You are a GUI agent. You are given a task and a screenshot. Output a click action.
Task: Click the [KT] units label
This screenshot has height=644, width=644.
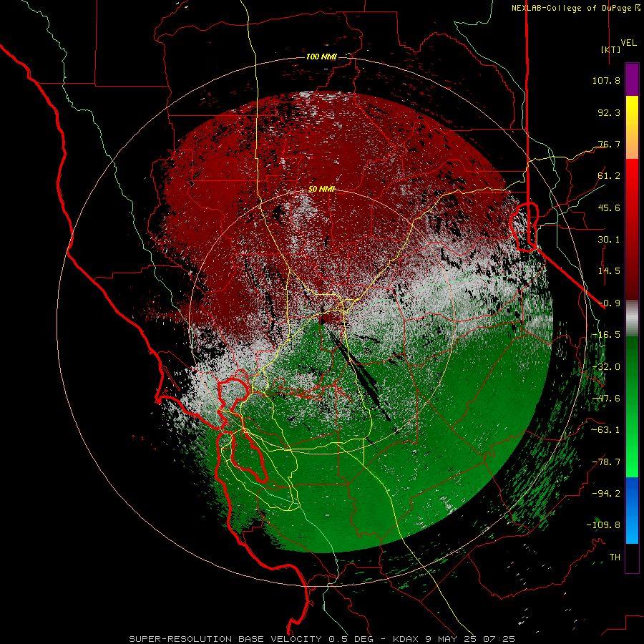pos(610,49)
